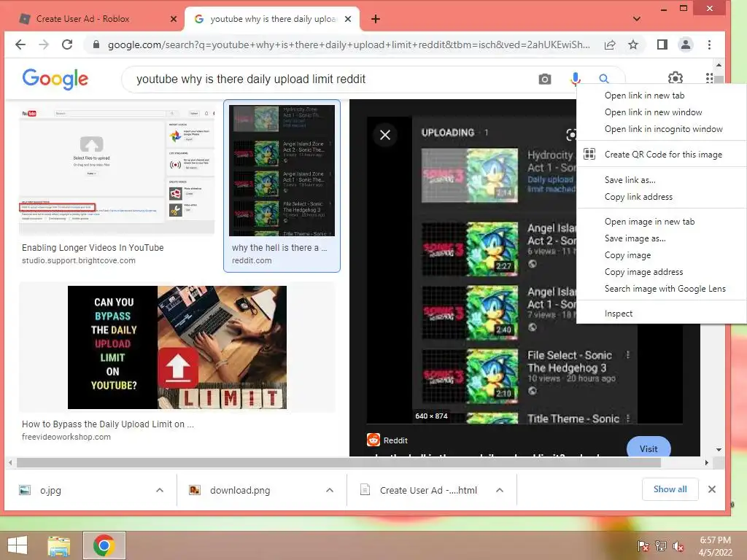
Task: Open Chrome side panel icon
Action: (x=662, y=44)
